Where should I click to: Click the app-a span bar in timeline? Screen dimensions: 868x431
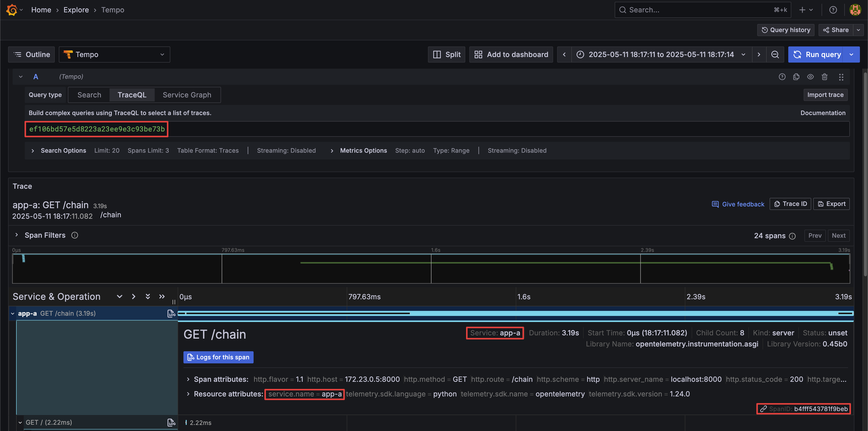(x=516, y=314)
